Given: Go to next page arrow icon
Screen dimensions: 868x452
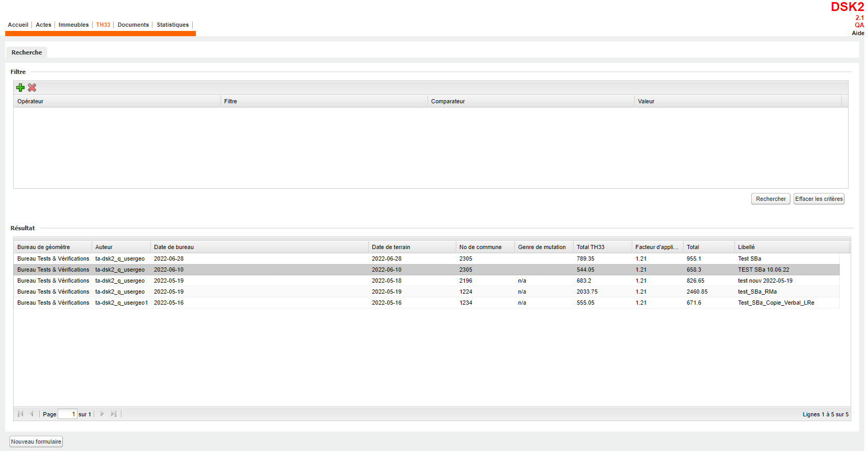Looking at the screenshot, I should (102, 414).
